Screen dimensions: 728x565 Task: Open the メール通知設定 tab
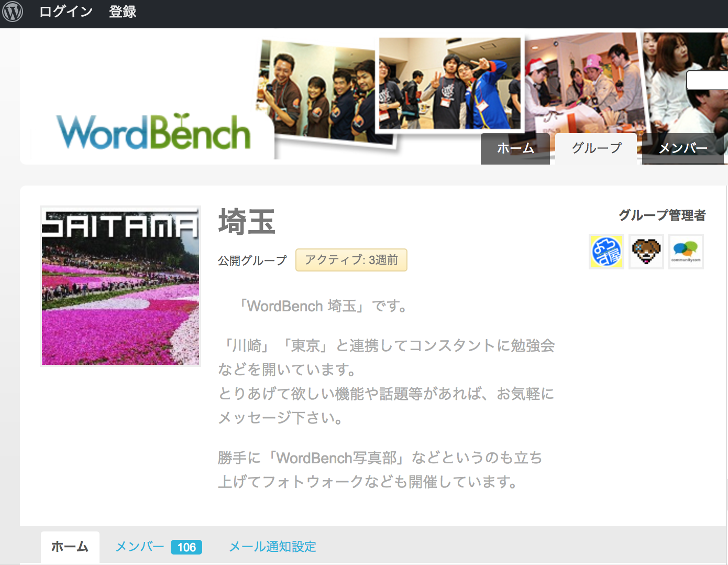point(273,547)
